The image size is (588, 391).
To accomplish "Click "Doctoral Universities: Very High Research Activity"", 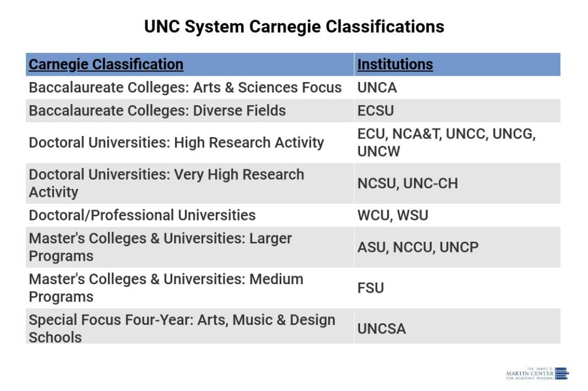I will point(167,183).
